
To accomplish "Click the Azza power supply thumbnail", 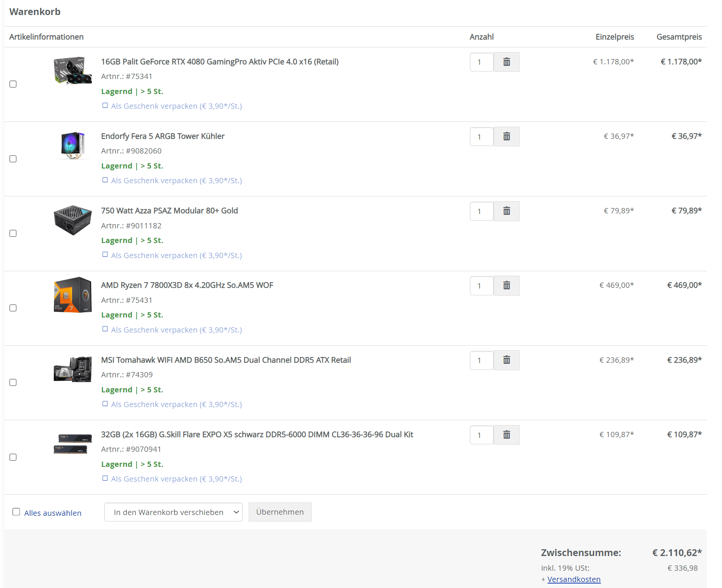I will click(x=73, y=220).
